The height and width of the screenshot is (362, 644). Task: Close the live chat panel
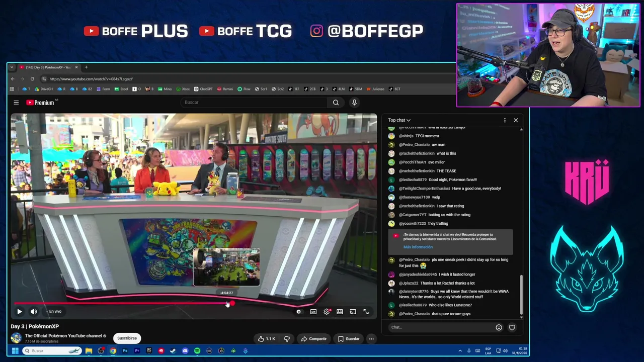516,120
